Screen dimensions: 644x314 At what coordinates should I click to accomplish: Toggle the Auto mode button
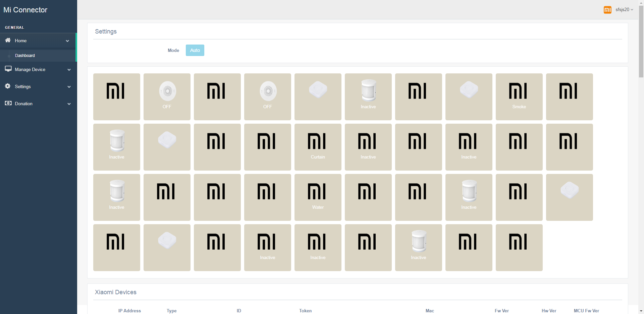[195, 50]
